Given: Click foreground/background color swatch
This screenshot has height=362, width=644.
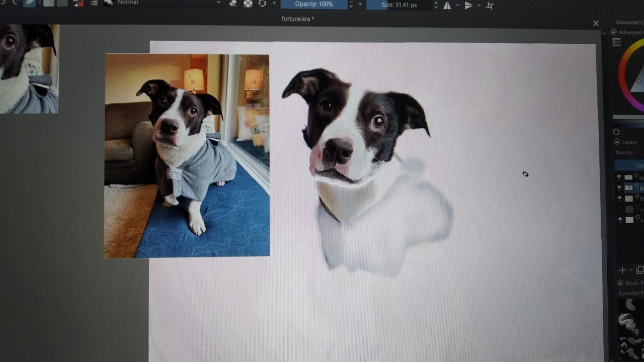Looking at the screenshot, I should tap(78, 4).
